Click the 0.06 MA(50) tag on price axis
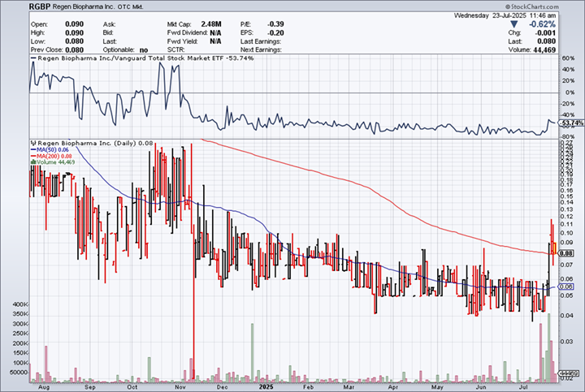Image resolution: width=585 pixels, height=392 pixels. [x=567, y=286]
